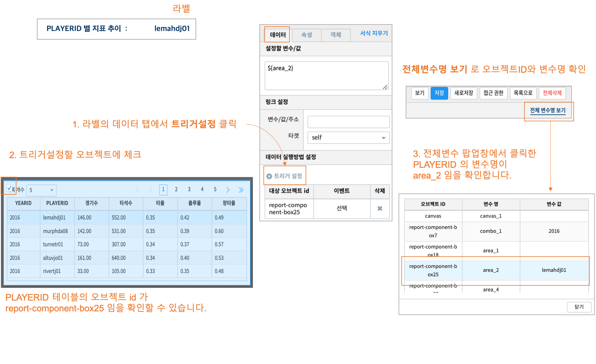Click the 경기수 column header

pyautogui.click(x=91, y=203)
